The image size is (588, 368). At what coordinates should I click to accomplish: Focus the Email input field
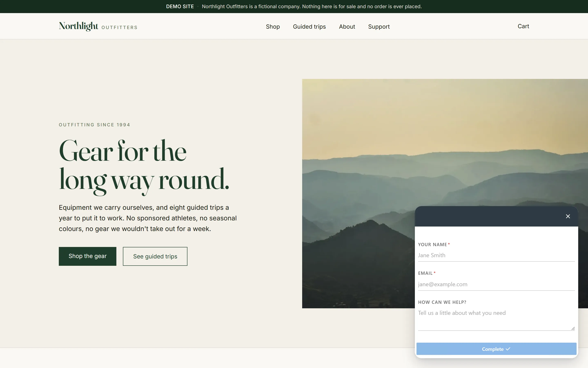pos(496,284)
